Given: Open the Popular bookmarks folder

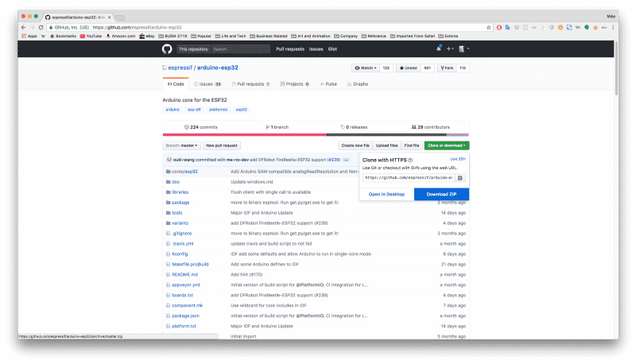Looking at the screenshot, I should point(201,36).
